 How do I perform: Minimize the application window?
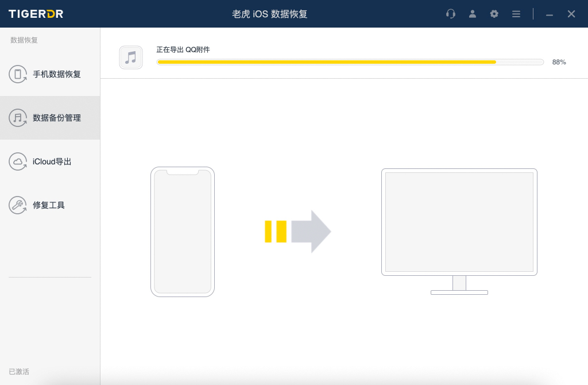tap(550, 14)
